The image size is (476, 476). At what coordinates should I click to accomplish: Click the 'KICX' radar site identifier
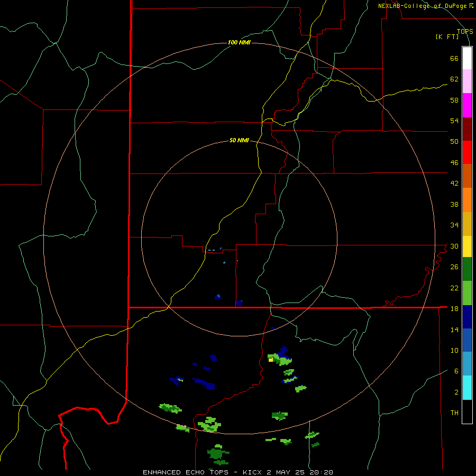(253, 472)
